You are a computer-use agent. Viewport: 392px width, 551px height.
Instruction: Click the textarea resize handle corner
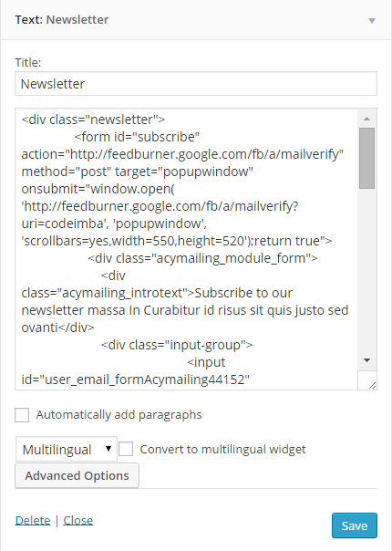(x=372, y=386)
